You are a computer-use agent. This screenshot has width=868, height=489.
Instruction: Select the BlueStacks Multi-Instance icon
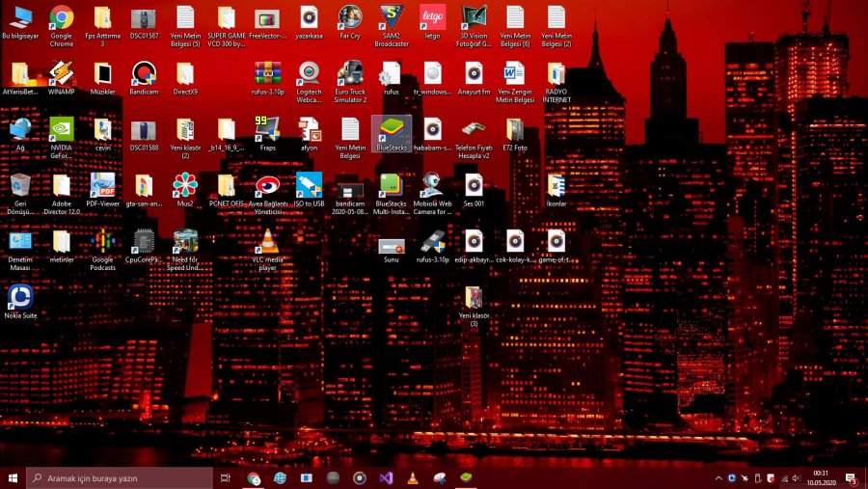click(x=392, y=195)
